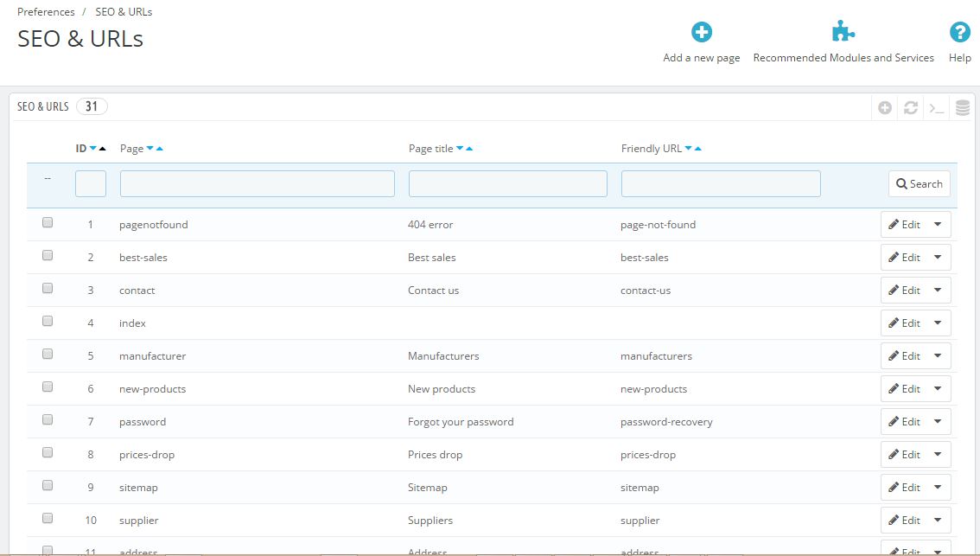The image size is (980, 556).
Task: Mark the supplier row checkbox
Action: [48, 518]
